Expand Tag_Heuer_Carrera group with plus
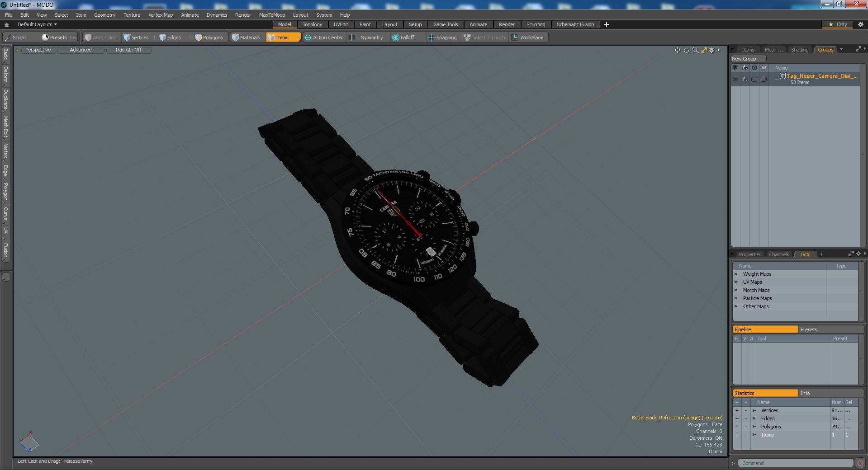 click(x=777, y=79)
